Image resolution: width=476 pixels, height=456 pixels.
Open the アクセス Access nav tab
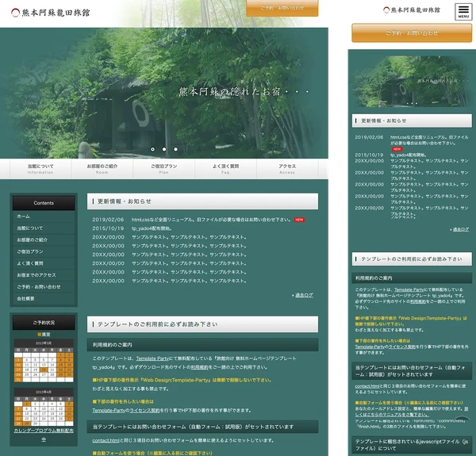[287, 168]
